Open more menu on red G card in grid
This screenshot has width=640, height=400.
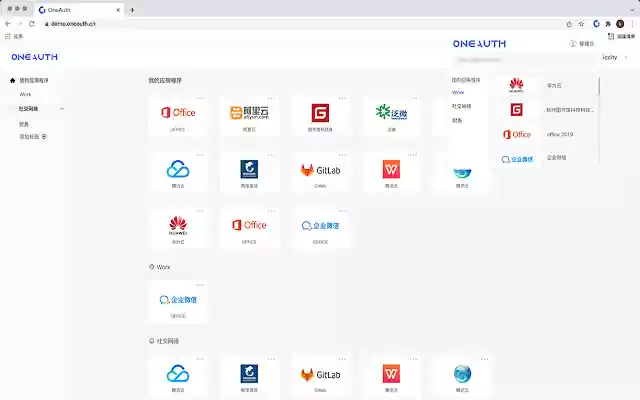click(x=342, y=98)
